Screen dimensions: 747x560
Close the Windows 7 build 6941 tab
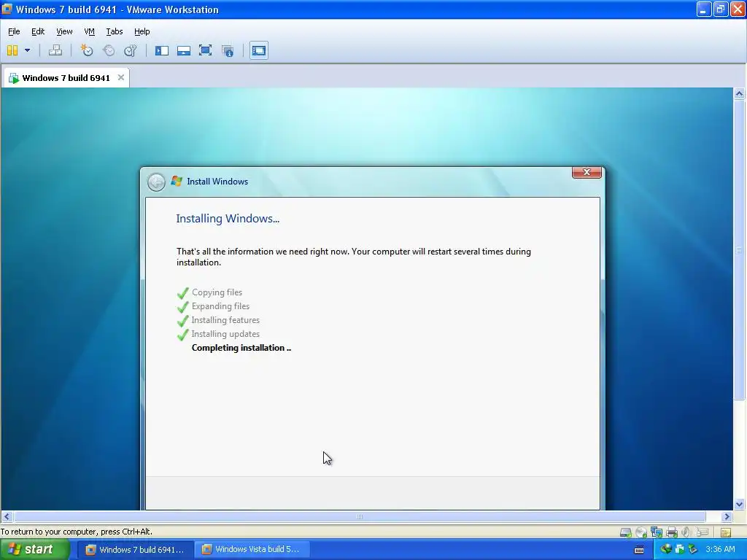point(121,77)
